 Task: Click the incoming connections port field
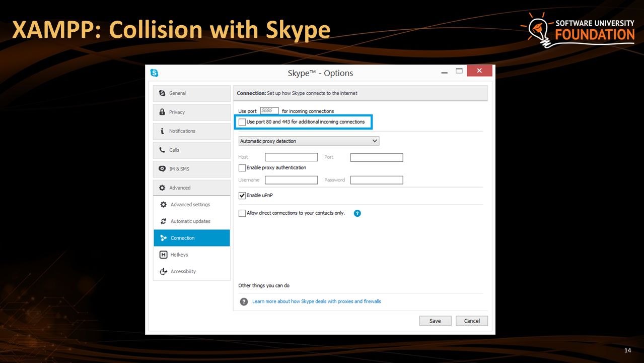click(x=269, y=111)
